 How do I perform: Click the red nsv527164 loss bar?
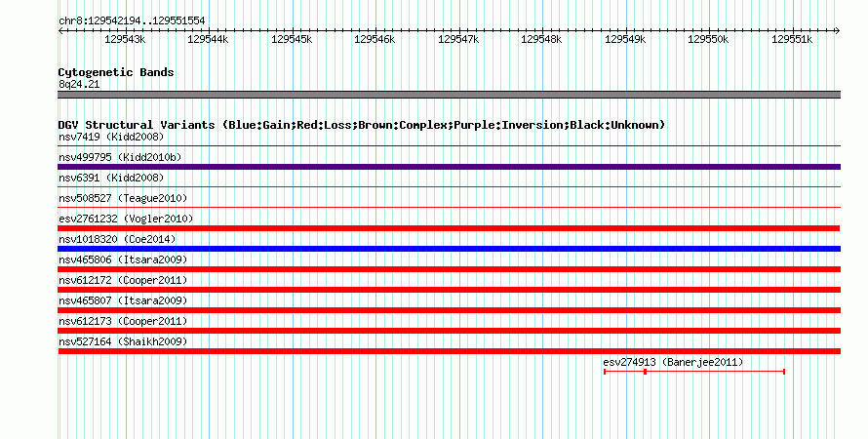449,351
